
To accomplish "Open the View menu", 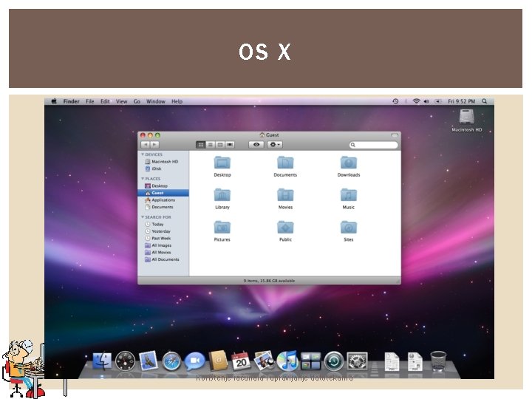I will [x=121, y=101].
